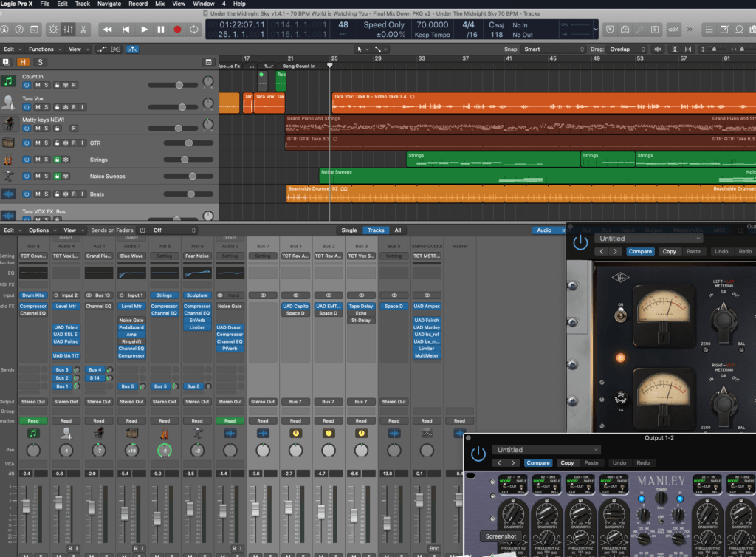756x557 pixels.
Task: Open the Scissors editors button
Action: [x=83, y=30]
